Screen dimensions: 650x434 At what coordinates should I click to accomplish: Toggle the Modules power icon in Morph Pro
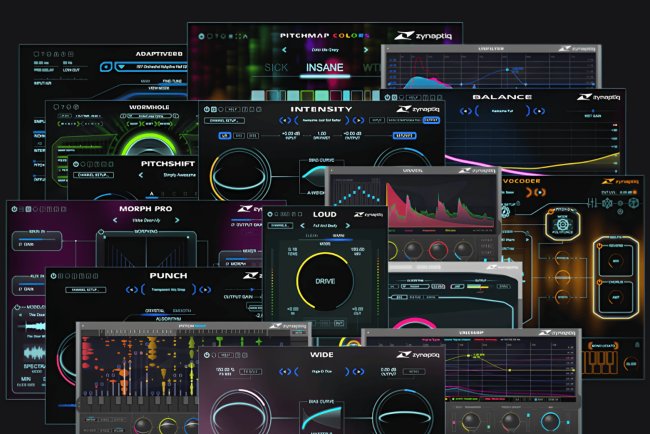[17, 307]
